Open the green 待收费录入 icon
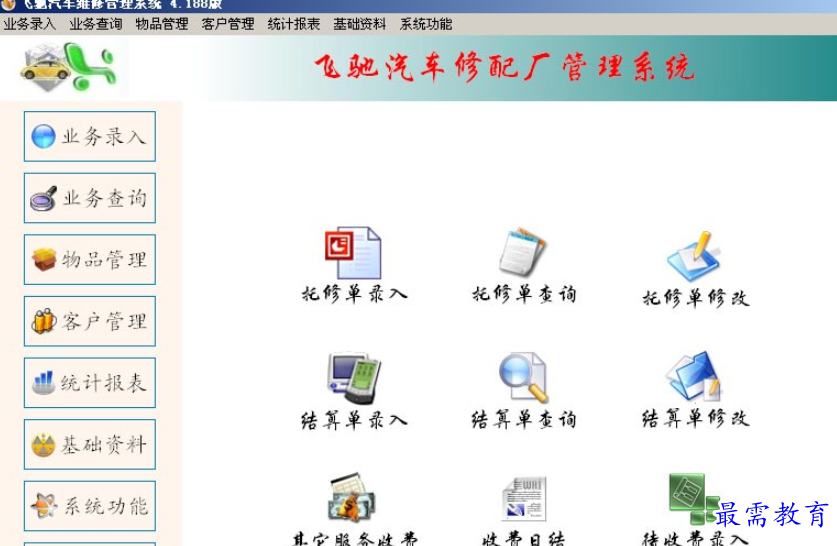The width and height of the screenshot is (837, 546). point(693,498)
